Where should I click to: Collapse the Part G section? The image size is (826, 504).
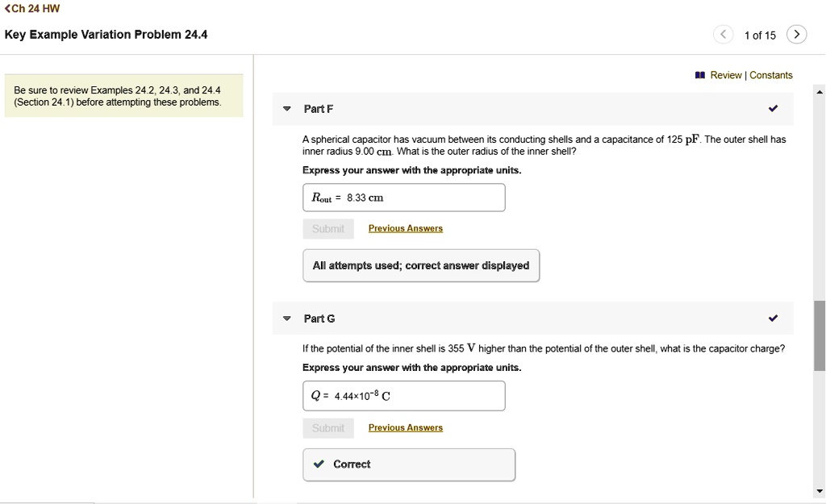tap(286, 319)
